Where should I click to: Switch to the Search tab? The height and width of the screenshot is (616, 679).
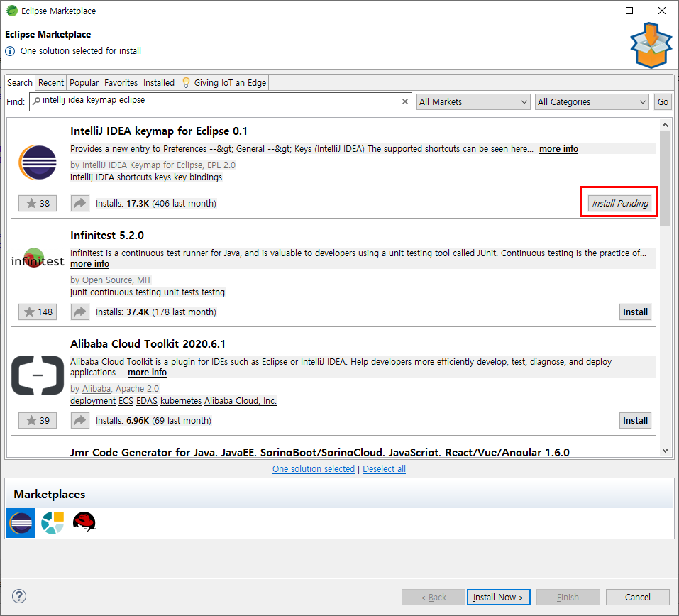(x=20, y=82)
